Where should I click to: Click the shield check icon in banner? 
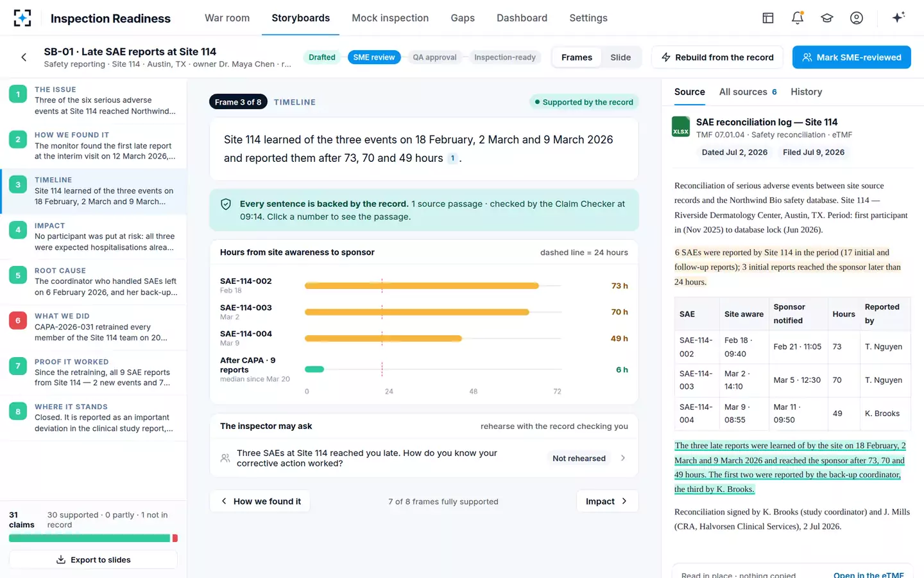(x=226, y=204)
